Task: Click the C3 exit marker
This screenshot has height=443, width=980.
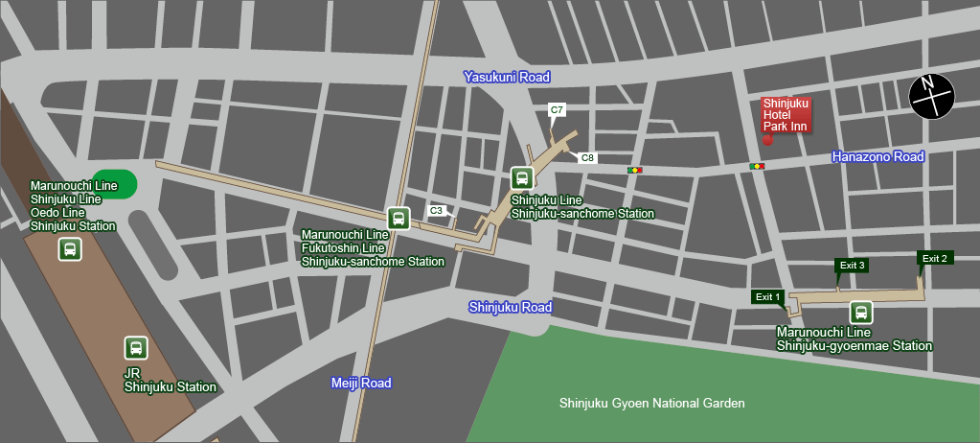Action: tap(437, 210)
